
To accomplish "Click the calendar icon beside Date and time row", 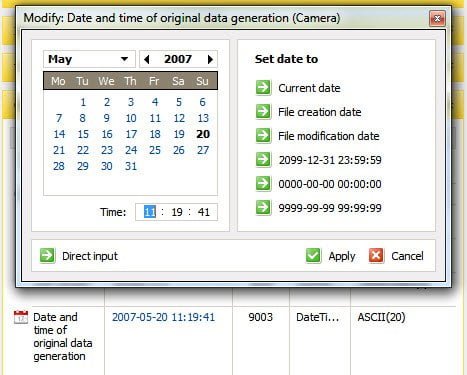I will pyautogui.click(x=21, y=317).
